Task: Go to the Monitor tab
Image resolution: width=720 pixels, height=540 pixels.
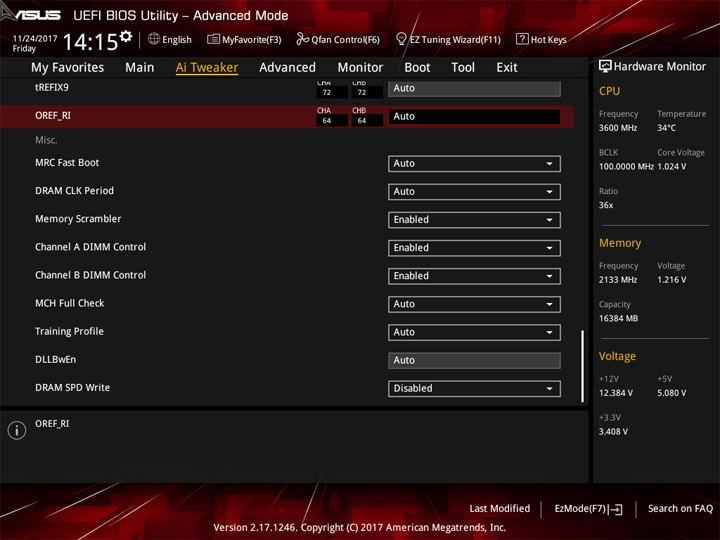Action: tap(360, 68)
